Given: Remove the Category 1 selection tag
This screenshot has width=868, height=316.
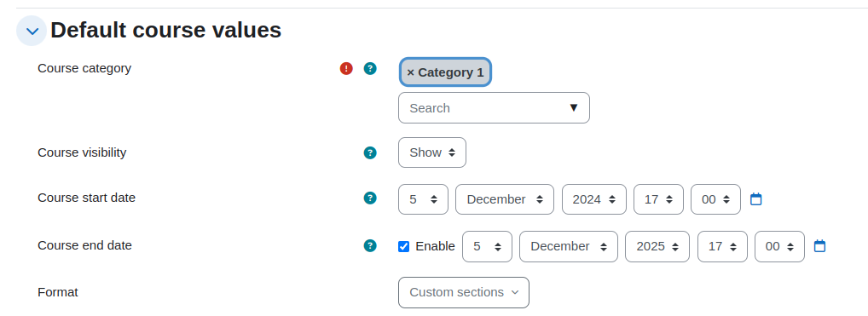Looking at the screenshot, I should pos(445,72).
